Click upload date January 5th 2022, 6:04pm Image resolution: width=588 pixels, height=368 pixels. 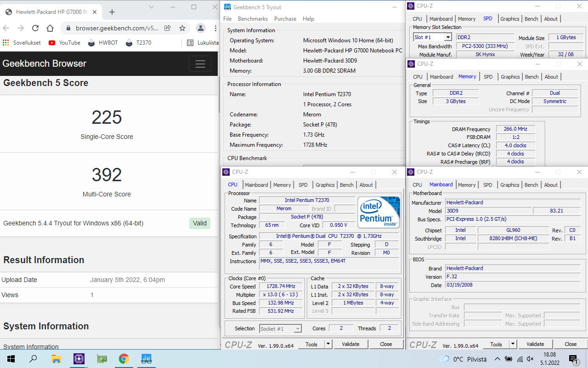click(127, 280)
